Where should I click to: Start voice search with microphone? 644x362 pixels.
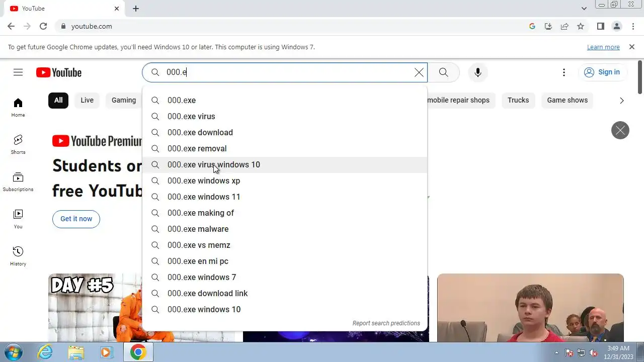tap(478, 72)
